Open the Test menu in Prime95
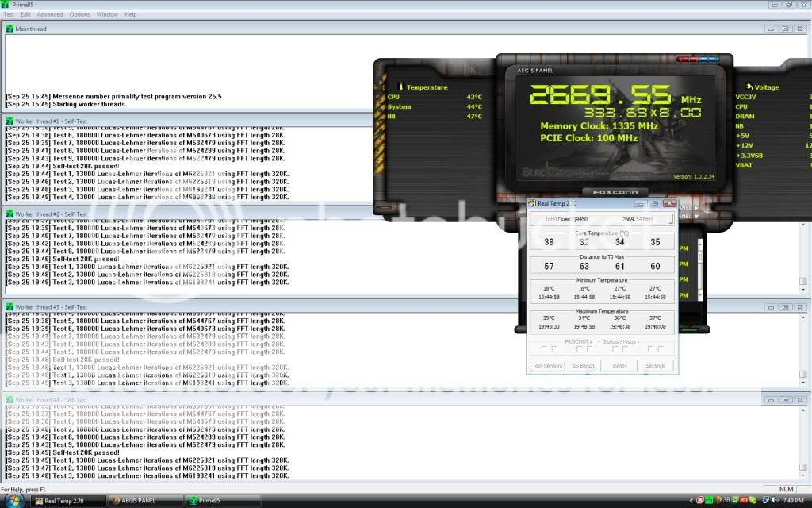This screenshot has width=812, height=508. (x=9, y=14)
